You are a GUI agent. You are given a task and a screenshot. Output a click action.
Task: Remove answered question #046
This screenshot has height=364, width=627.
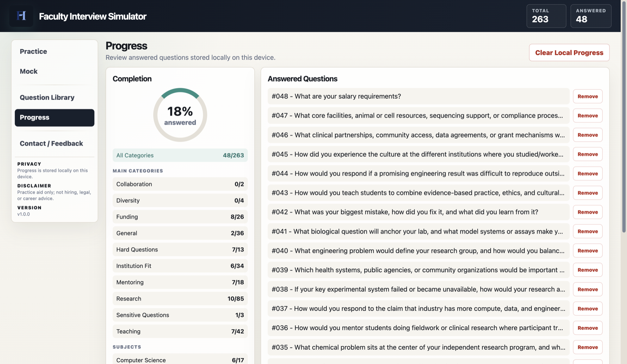point(587,135)
